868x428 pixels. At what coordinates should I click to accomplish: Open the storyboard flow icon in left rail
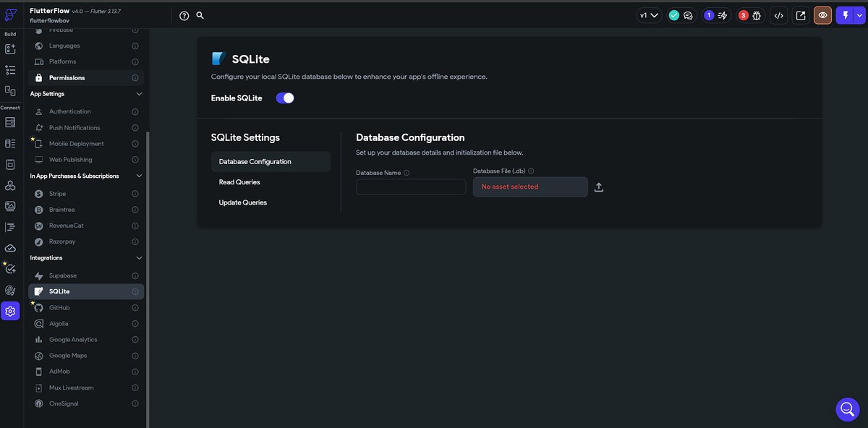pyautogui.click(x=10, y=91)
